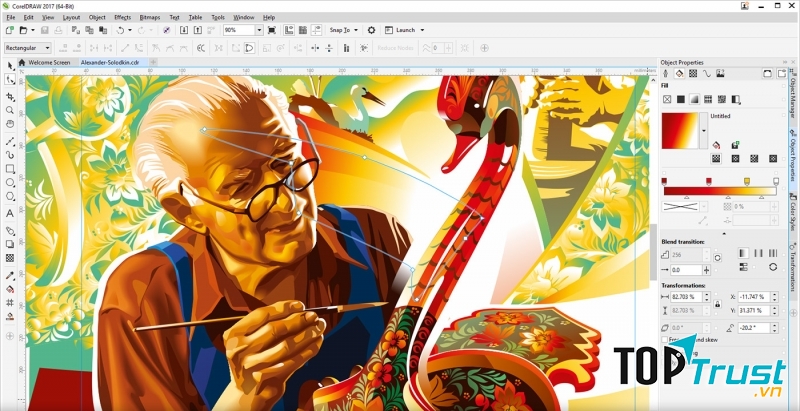Select the Shape tool in the toolbox
The height and width of the screenshot is (411, 800).
[x=10, y=80]
